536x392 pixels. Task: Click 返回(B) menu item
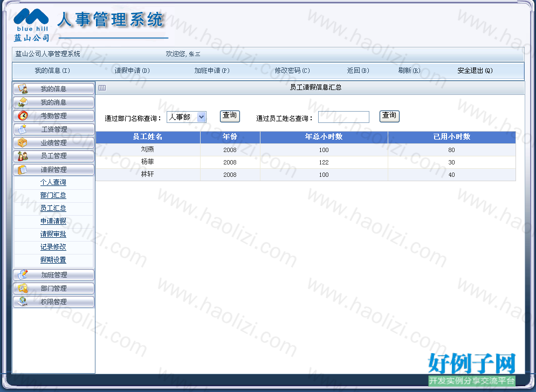click(x=358, y=71)
